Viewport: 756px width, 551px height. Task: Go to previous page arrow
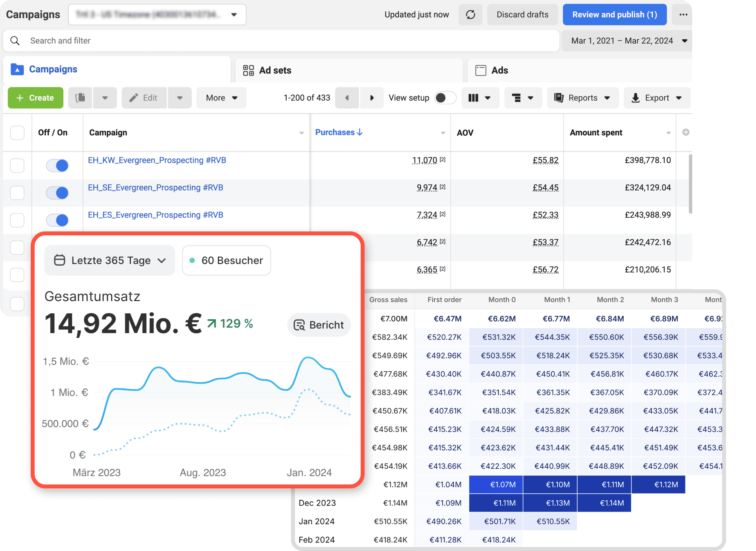pos(347,98)
